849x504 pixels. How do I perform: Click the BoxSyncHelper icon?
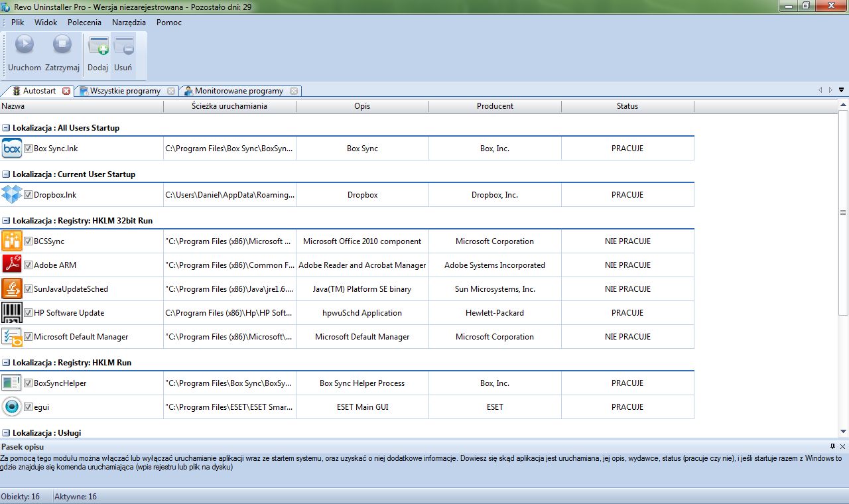(x=12, y=383)
